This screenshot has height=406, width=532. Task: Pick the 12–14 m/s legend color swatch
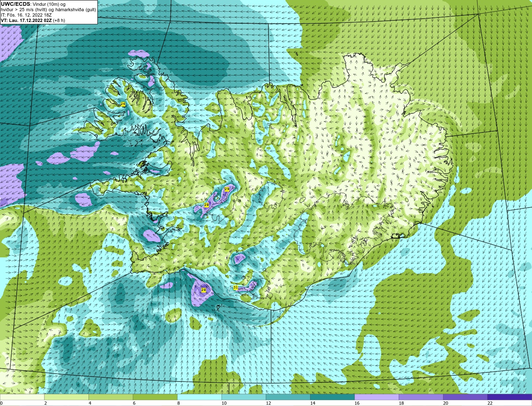(x=288, y=397)
